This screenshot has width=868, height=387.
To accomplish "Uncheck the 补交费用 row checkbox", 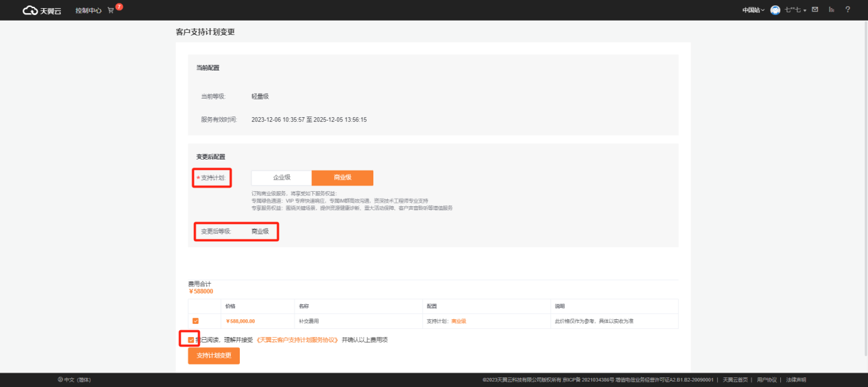I will click(196, 321).
